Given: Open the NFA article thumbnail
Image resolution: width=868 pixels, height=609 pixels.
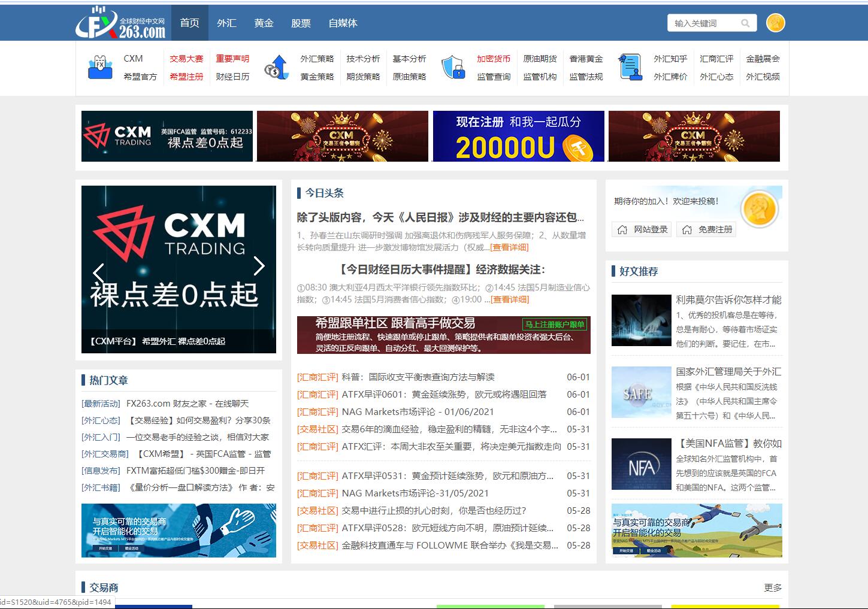Looking at the screenshot, I should pos(641,464).
